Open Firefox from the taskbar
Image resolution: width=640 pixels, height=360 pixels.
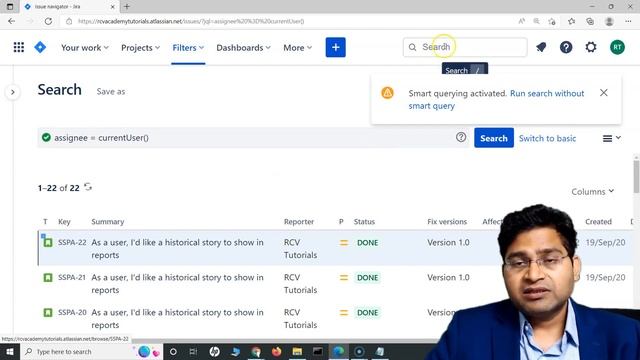[276, 351]
